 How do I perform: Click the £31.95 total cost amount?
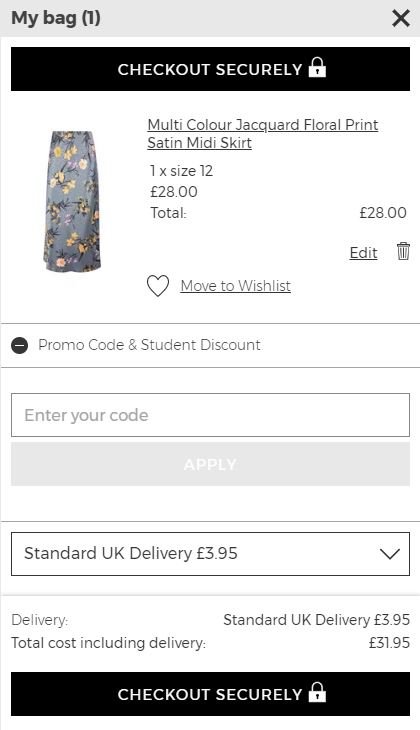(389, 643)
